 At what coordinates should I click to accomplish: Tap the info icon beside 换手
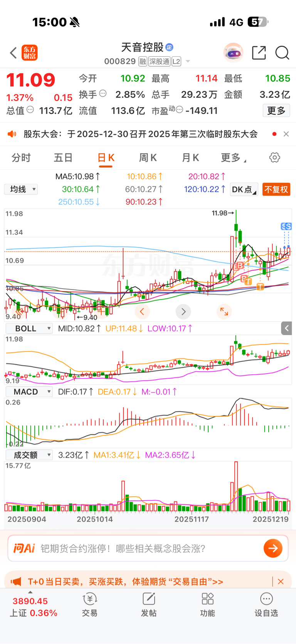(x=103, y=93)
